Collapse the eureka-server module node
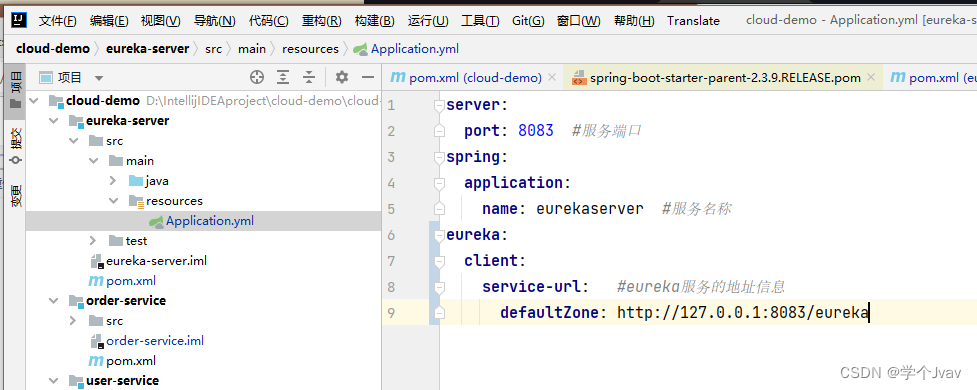Viewport: 977px width, 390px height. [53, 121]
